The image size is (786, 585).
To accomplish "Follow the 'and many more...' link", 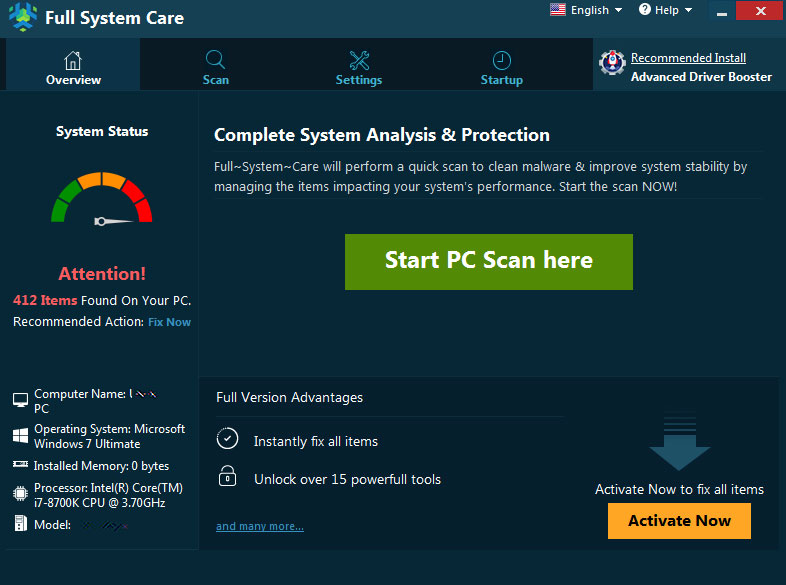I will 260,526.
